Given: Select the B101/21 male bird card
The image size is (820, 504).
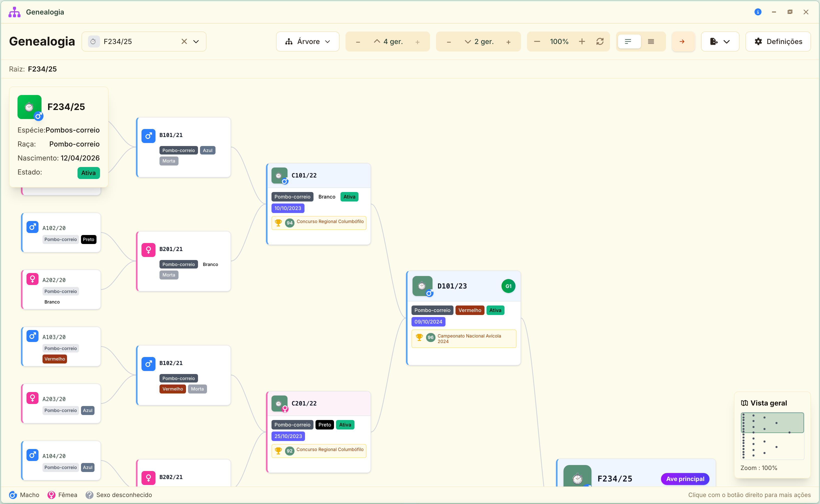Looking at the screenshot, I should pyautogui.click(x=184, y=147).
